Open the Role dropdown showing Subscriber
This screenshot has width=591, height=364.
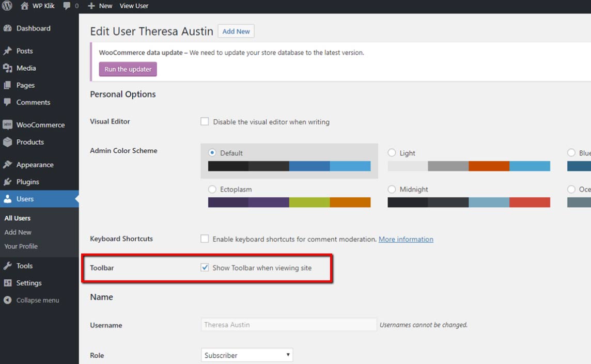pyautogui.click(x=246, y=355)
